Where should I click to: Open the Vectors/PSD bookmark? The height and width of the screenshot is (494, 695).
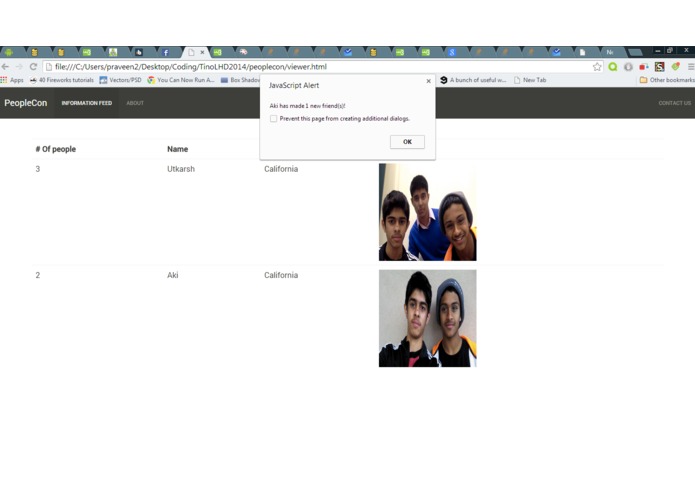[x=121, y=80]
